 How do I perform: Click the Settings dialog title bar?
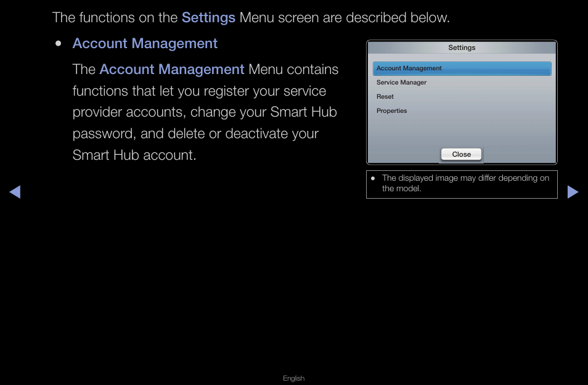[x=462, y=48]
